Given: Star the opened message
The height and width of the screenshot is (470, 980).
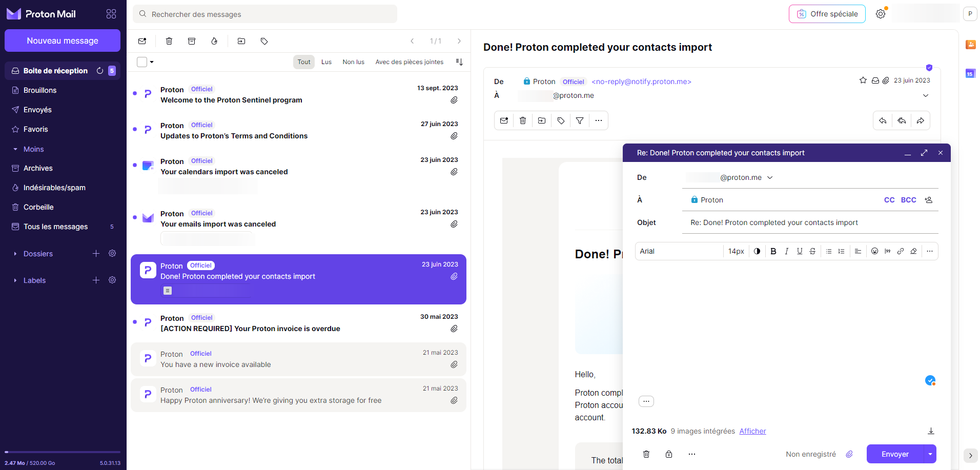Looking at the screenshot, I should [863, 80].
